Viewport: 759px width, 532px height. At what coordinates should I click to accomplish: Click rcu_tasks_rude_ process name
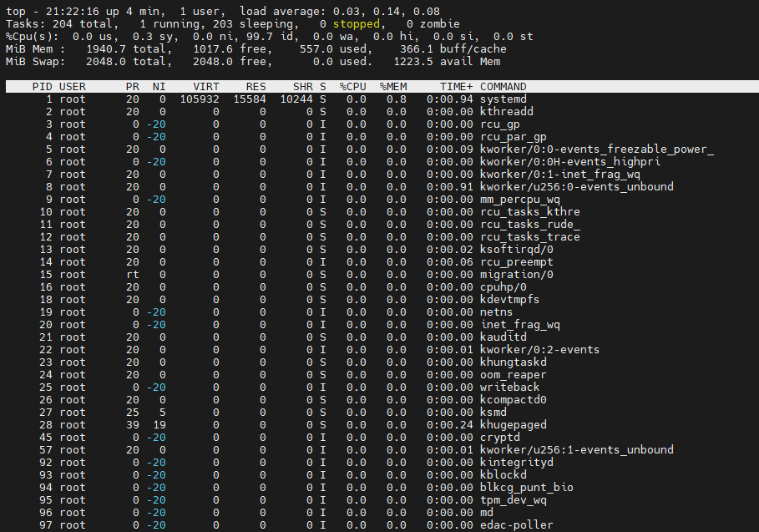529,225
